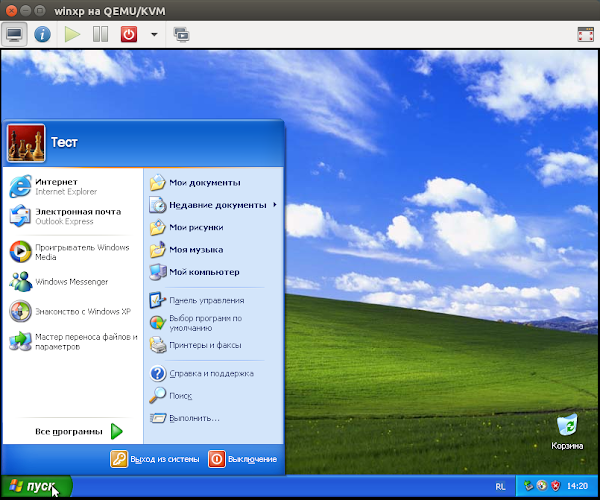Open Принтеры и факсы
The width and height of the screenshot is (600, 500).
pyautogui.click(x=214, y=345)
